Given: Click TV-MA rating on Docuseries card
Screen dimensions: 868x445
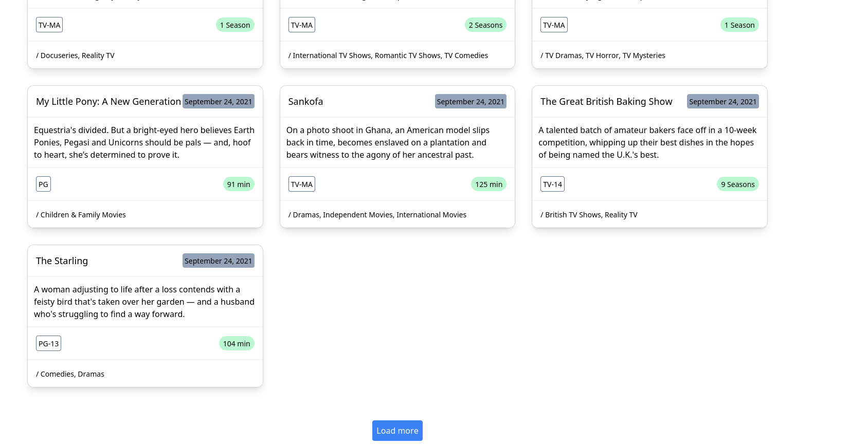Looking at the screenshot, I should point(49,25).
